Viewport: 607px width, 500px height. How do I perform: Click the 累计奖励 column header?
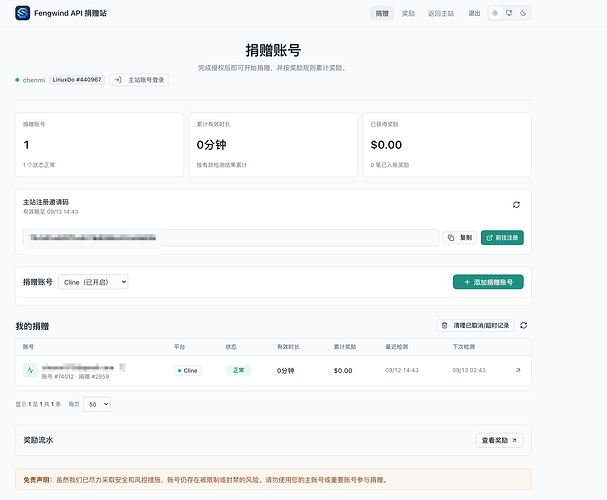(x=345, y=347)
